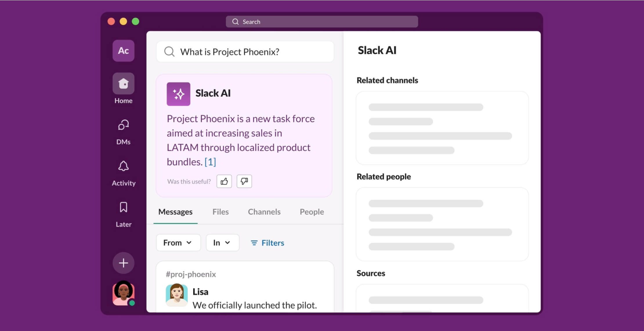The image size is (644, 331).
Task: Open your profile avatar menu
Action: pyautogui.click(x=123, y=294)
